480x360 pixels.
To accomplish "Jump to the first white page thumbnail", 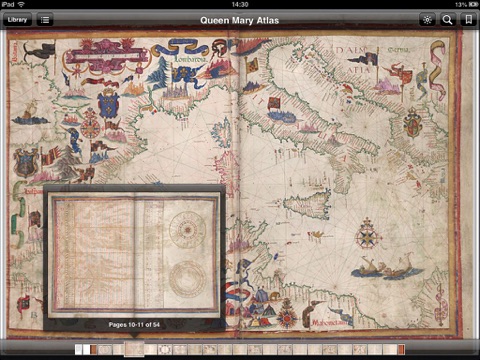I will 78,349.
